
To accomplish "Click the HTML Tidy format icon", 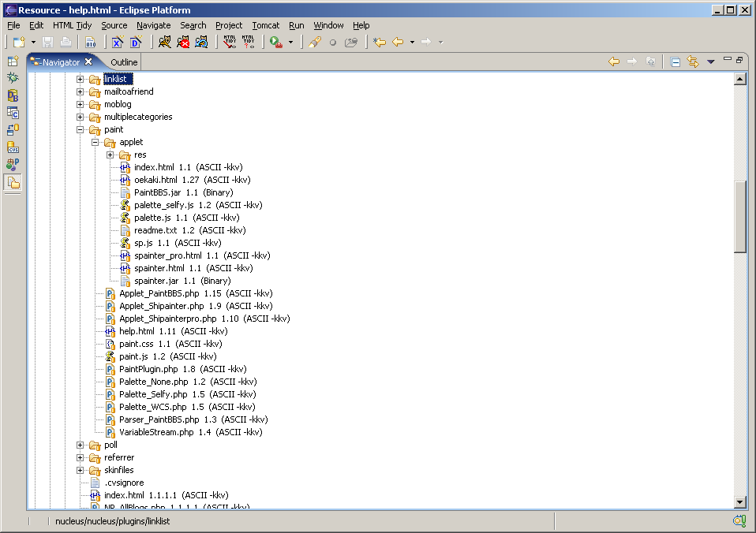I will pyautogui.click(x=230, y=43).
